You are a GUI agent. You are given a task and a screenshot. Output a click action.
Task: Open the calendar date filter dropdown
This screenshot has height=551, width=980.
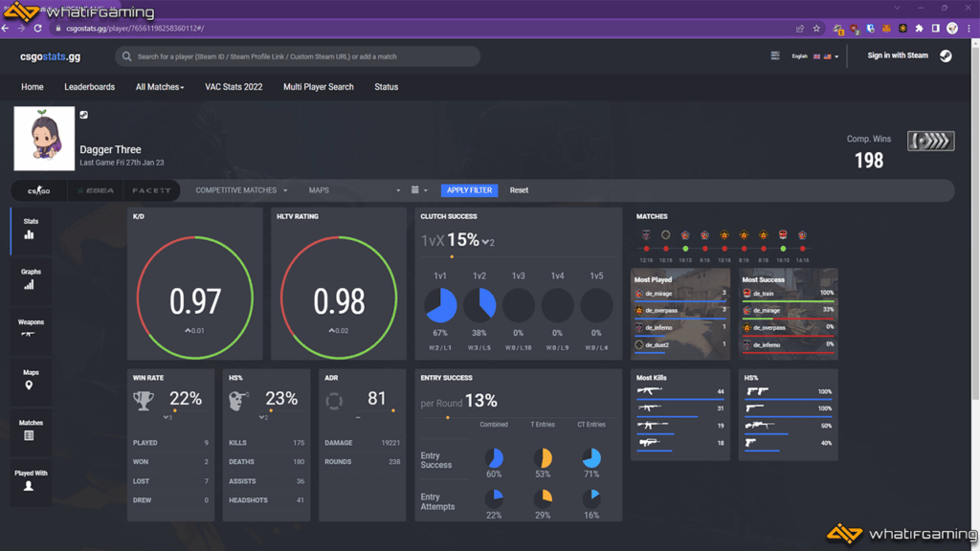[x=419, y=190]
